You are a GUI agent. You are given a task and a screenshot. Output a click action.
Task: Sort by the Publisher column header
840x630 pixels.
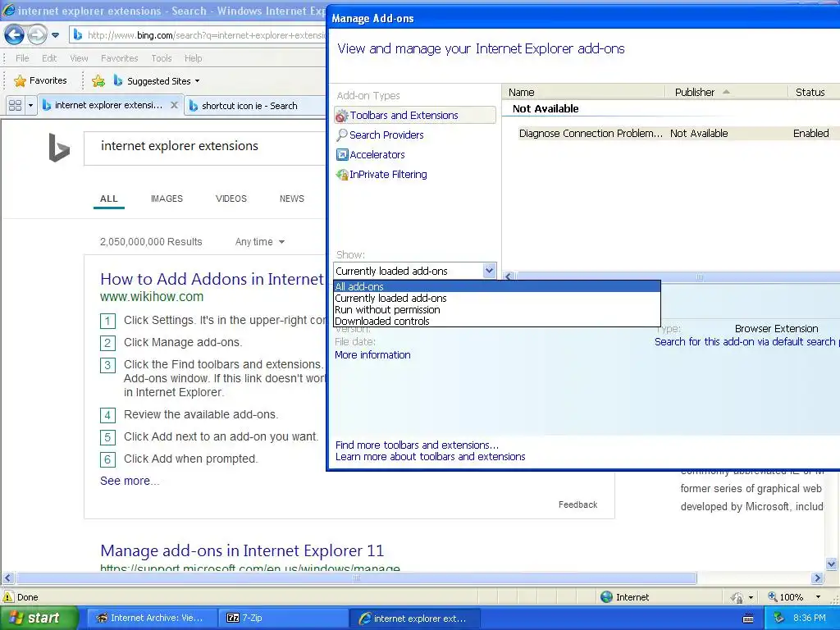pyautogui.click(x=727, y=92)
